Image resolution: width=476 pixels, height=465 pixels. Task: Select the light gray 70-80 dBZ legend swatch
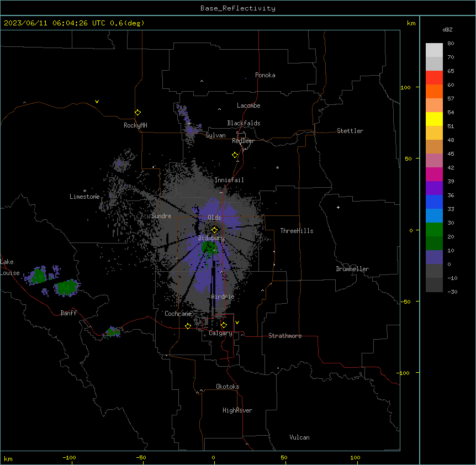coord(434,50)
